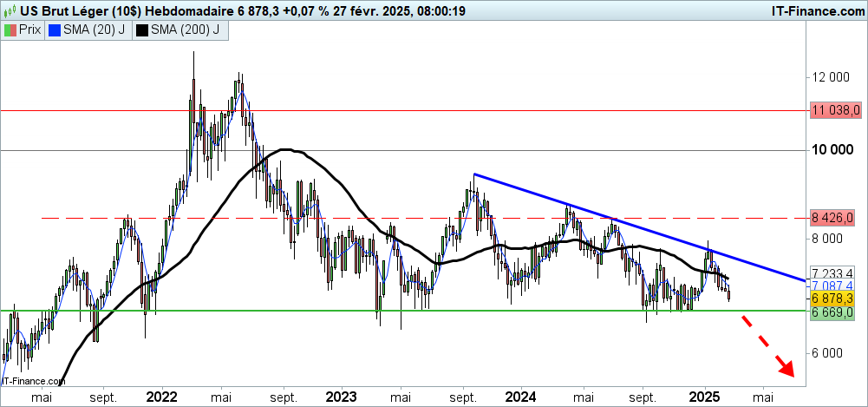The width and height of the screenshot is (868, 407).
Task: Click the blue SMA (20) legend swatch
Action: coord(55,30)
